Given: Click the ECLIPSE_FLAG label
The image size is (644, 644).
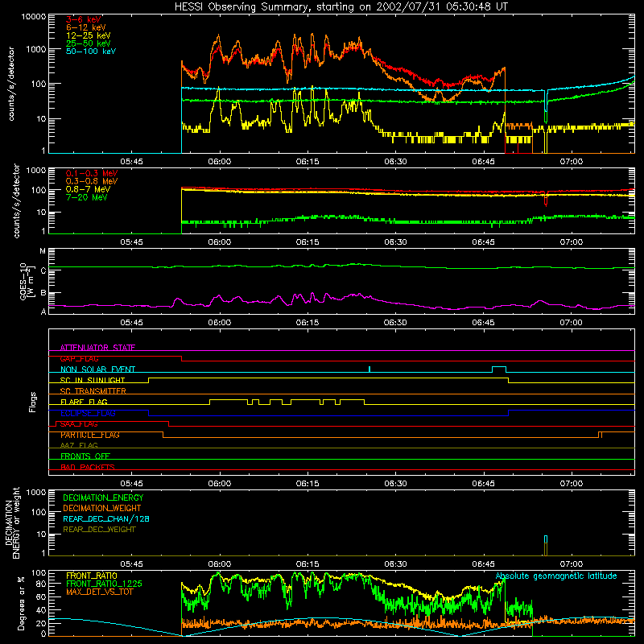Looking at the screenshot, I should click(x=88, y=413).
